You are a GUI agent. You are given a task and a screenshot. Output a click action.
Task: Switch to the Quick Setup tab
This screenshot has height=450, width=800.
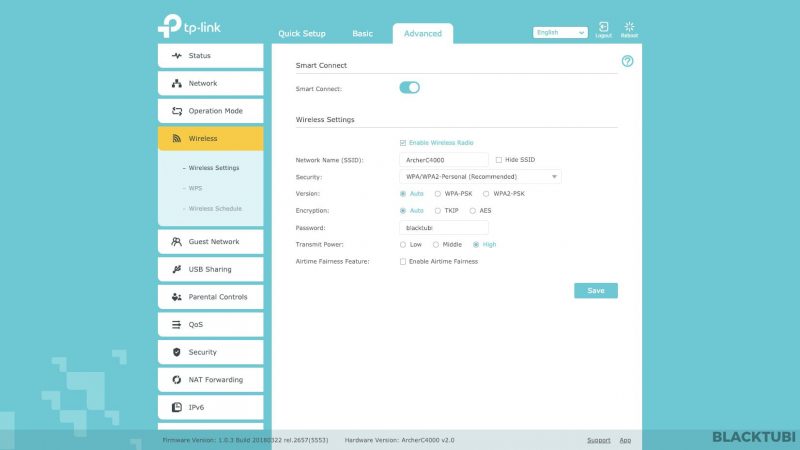coord(301,34)
